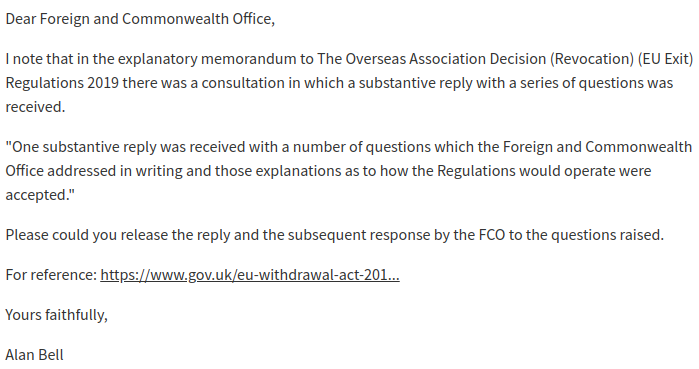Click the word 'accepted.' ending the quote
Image resolution: width=699 pixels, height=369 pixels.
(40, 195)
